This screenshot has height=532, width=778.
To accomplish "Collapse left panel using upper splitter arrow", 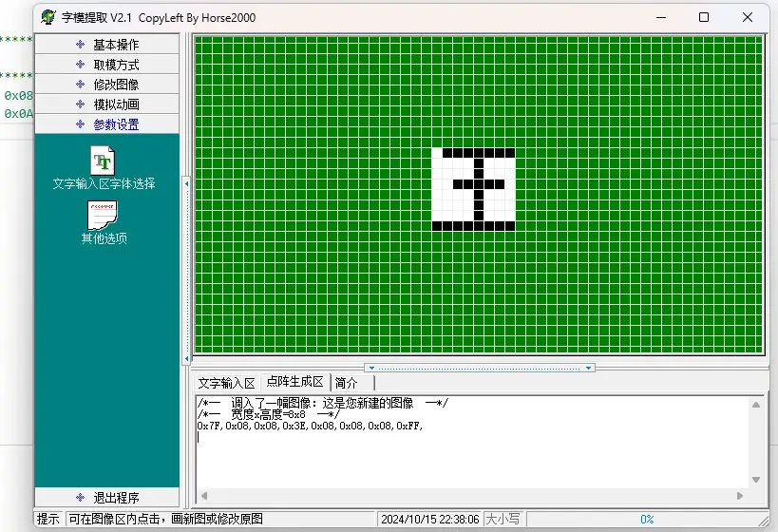I will click(x=186, y=183).
